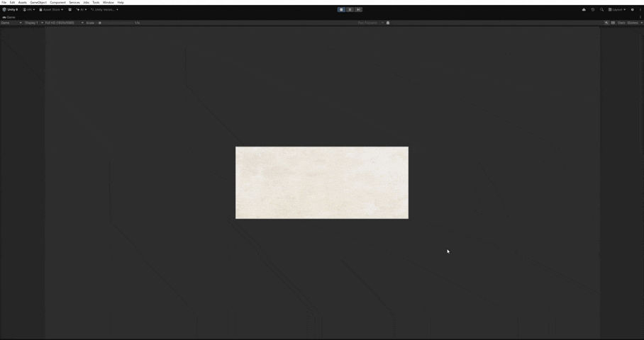Open the HN account dropdown

[x=29, y=9]
